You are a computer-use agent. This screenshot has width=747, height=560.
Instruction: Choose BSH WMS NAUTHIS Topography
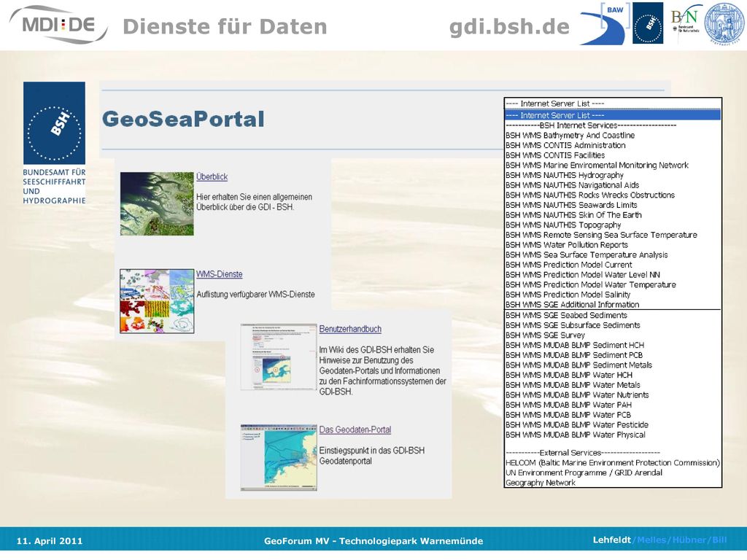[x=613, y=225]
